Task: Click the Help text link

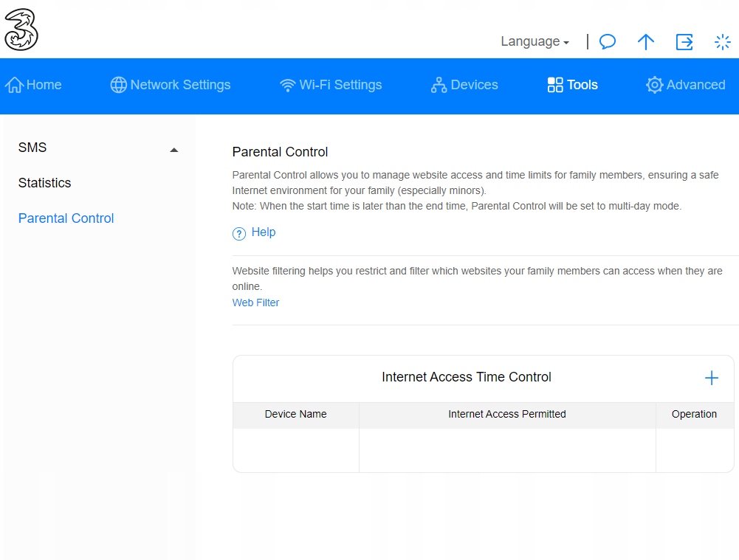Action: 264,232
